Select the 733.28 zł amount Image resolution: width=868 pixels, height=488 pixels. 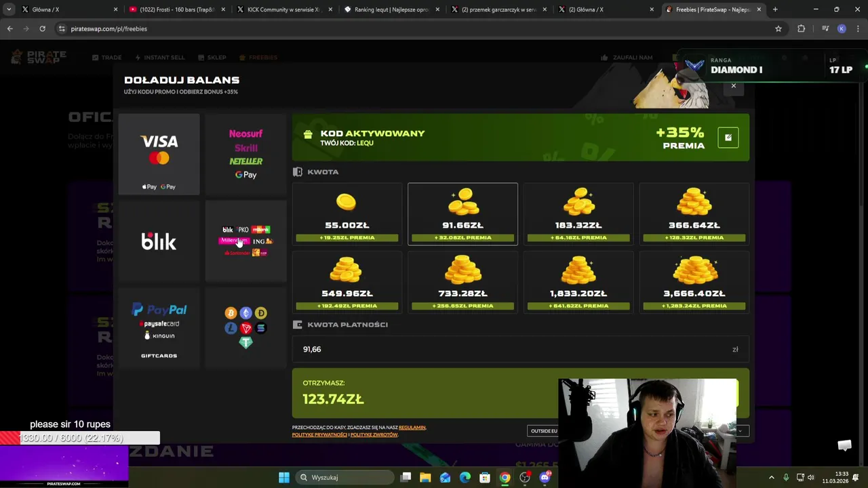pyautogui.click(x=462, y=282)
